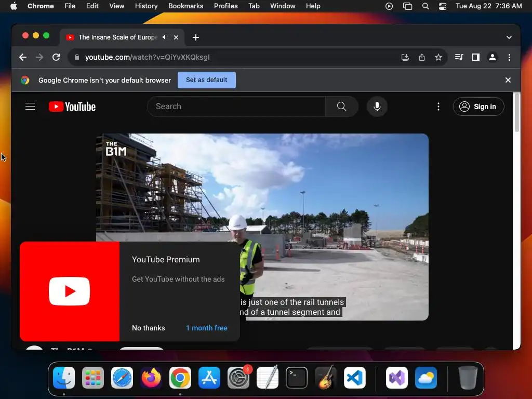Open the Apple menu
Image resolution: width=532 pixels, height=399 pixels.
(x=14, y=6)
